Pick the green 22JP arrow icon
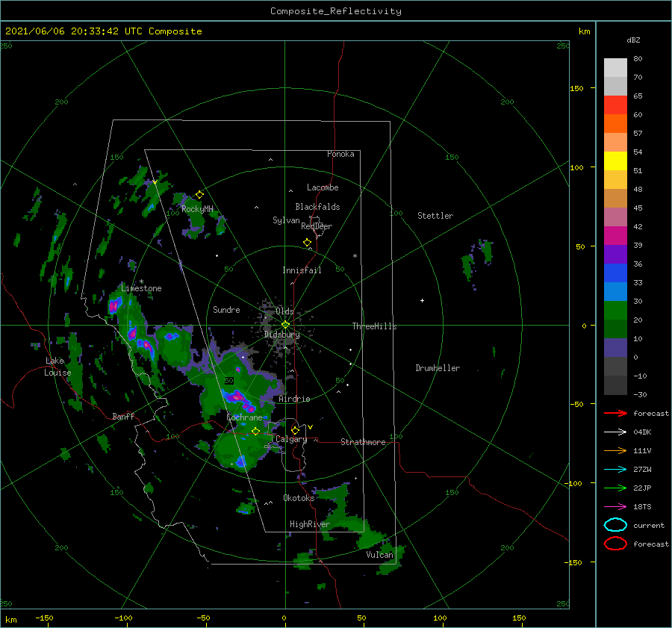Screen dimensions: 672x628 [615, 488]
